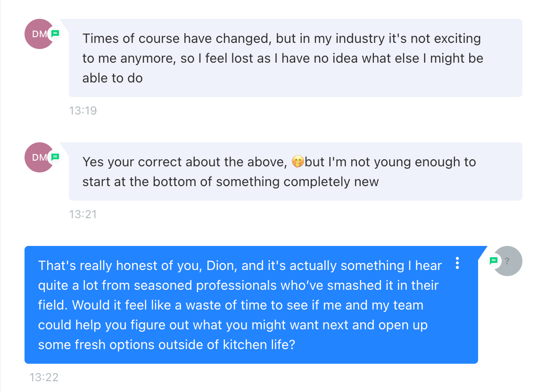The height and width of the screenshot is (392, 546).
Task: Click the DM avatar next to the 13:21 message
Action: point(39,157)
